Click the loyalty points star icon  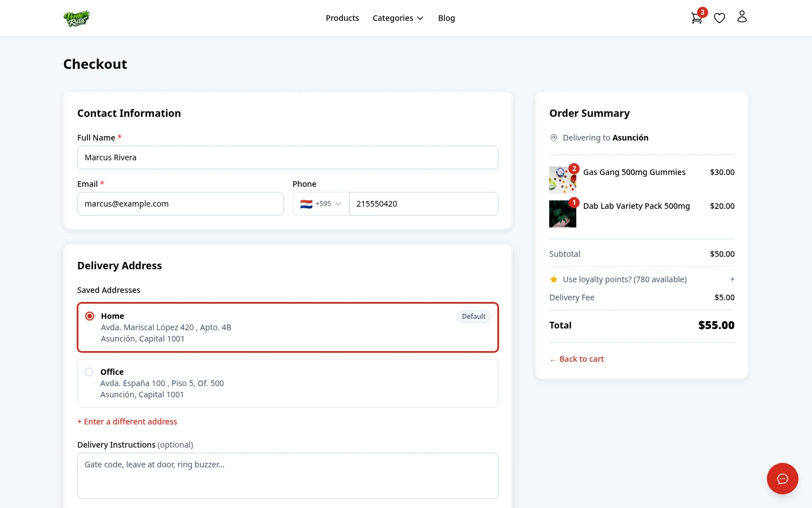tap(554, 279)
